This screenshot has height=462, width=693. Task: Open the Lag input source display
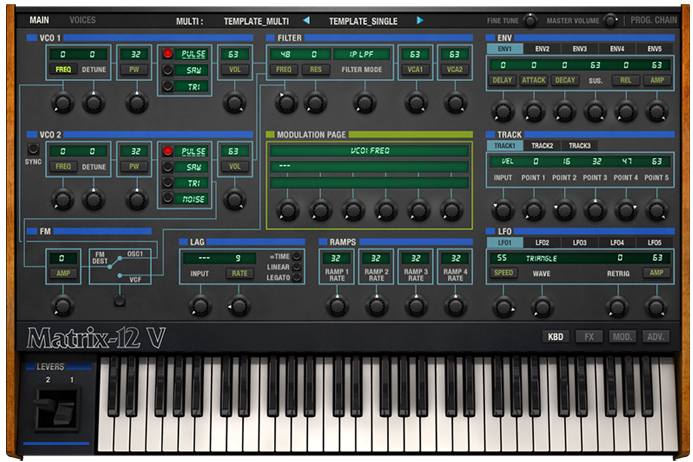pos(204,258)
